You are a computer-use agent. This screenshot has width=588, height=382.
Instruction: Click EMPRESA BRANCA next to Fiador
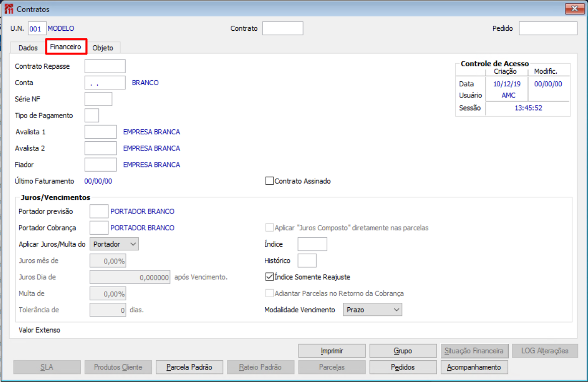[x=151, y=165]
